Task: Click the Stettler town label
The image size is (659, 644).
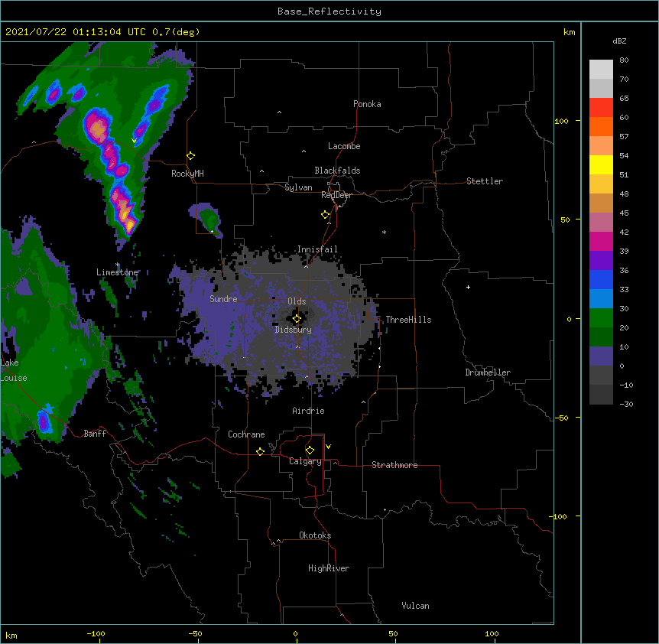Action: [x=485, y=181]
